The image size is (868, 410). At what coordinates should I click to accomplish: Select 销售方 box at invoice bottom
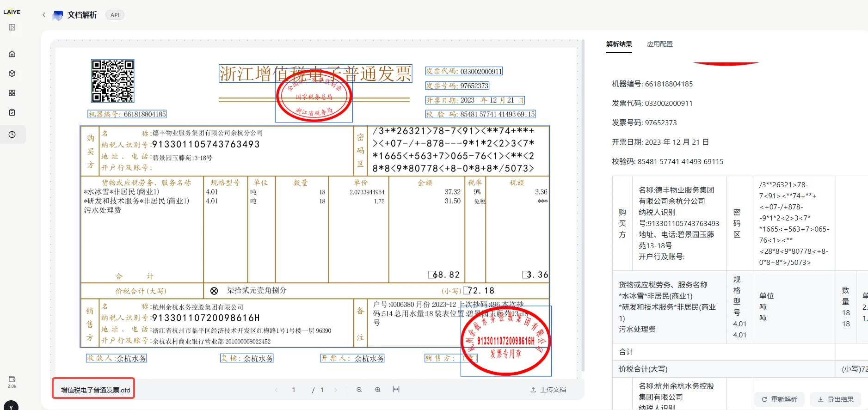point(451,358)
